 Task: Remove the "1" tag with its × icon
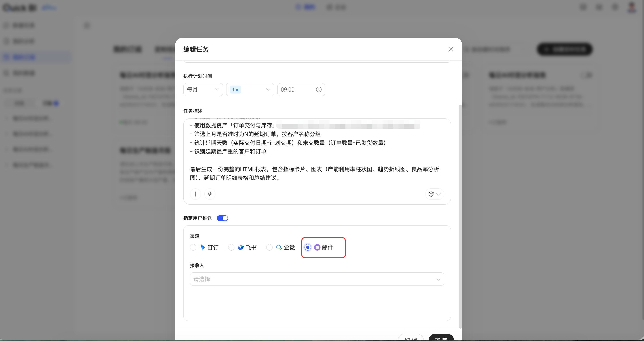pyautogui.click(x=237, y=90)
